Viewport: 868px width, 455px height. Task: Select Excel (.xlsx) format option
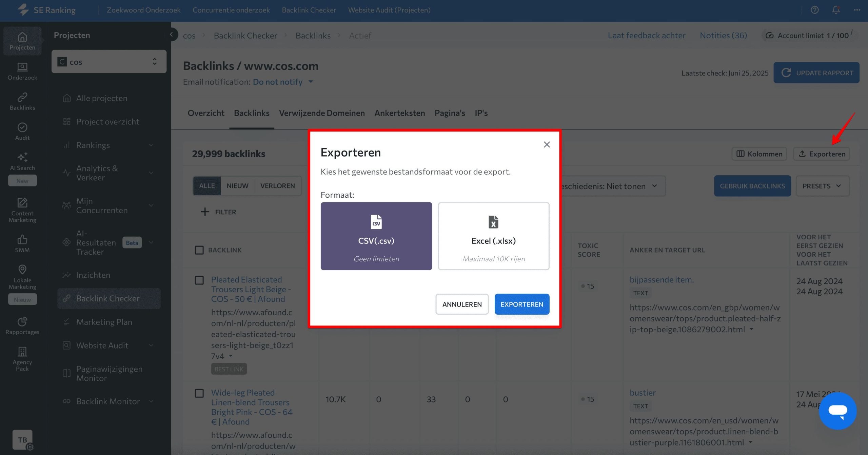pyautogui.click(x=494, y=236)
